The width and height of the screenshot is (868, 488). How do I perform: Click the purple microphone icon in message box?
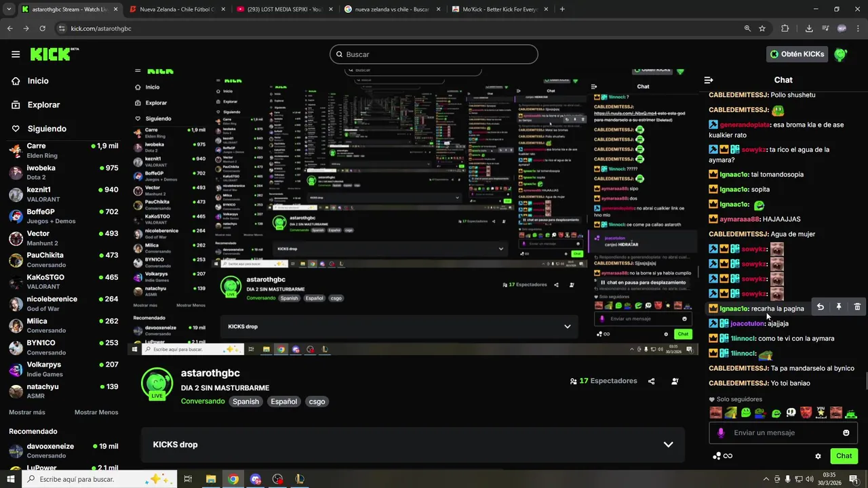pos(721,432)
